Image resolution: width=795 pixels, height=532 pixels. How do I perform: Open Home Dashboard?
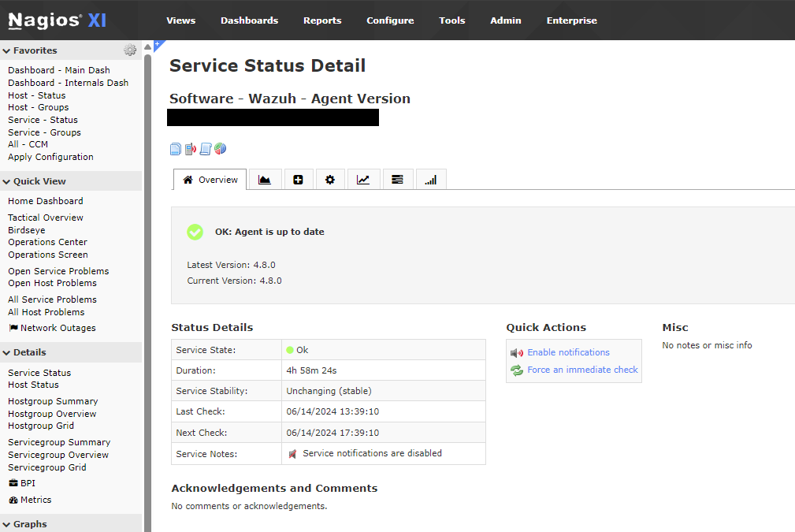(x=46, y=201)
